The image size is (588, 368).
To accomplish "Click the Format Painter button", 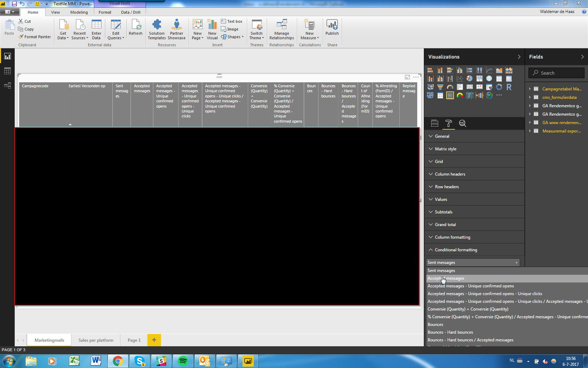I will (x=35, y=37).
